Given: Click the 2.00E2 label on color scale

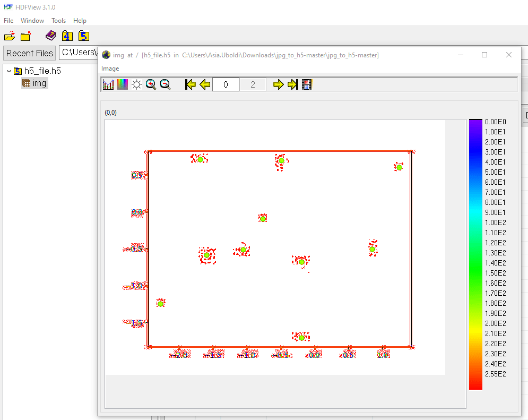Looking at the screenshot, I should 495,323.
